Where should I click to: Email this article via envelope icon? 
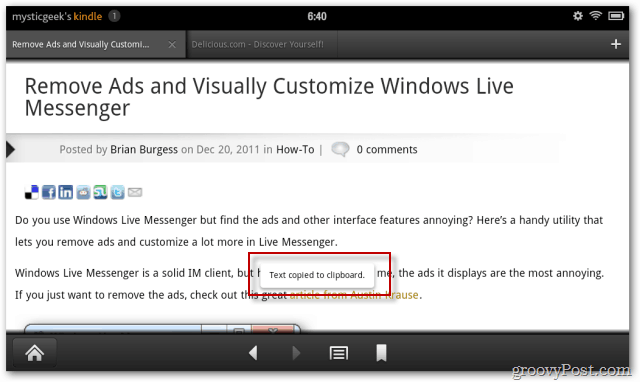tap(135, 192)
